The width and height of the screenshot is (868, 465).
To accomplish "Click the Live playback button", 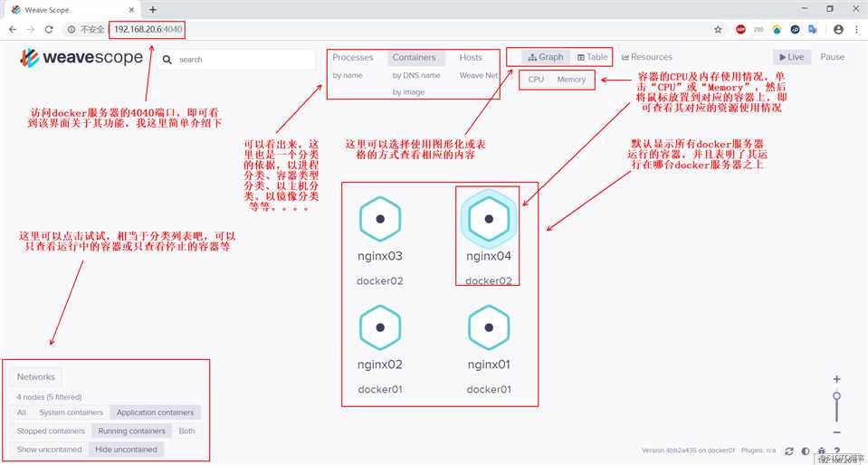I will (792, 57).
